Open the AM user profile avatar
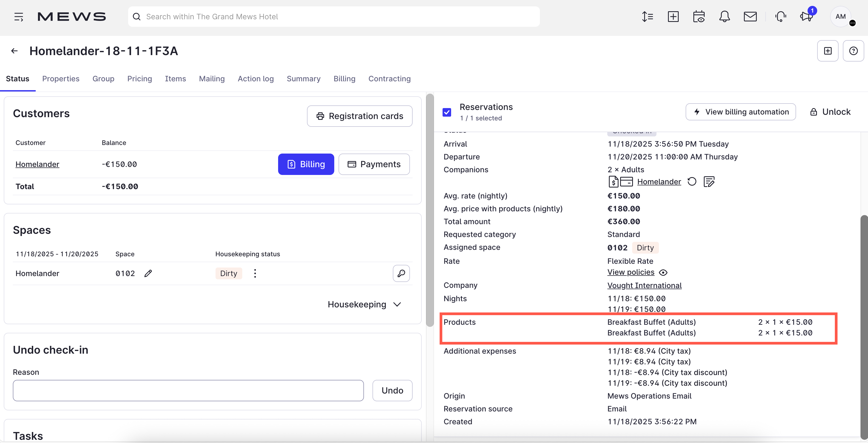Image resolution: width=868 pixels, height=443 pixels. pos(841,17)
